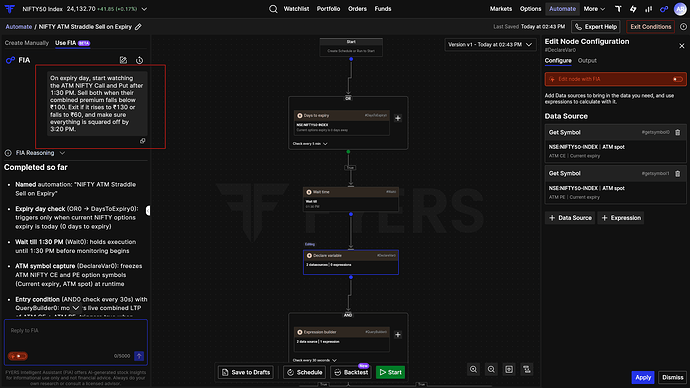
Task: Select the Expression builder node
Action: coord(341,339)
